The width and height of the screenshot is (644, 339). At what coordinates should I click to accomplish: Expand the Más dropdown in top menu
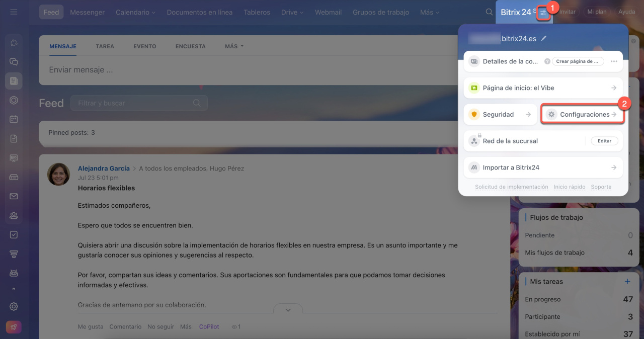(x=430, y=12)
